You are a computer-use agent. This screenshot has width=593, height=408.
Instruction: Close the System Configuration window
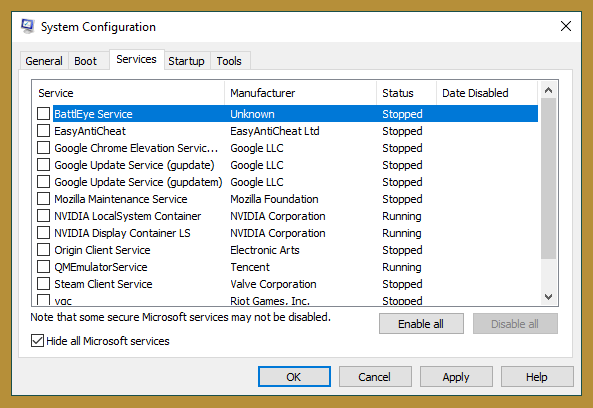(566, 26)
